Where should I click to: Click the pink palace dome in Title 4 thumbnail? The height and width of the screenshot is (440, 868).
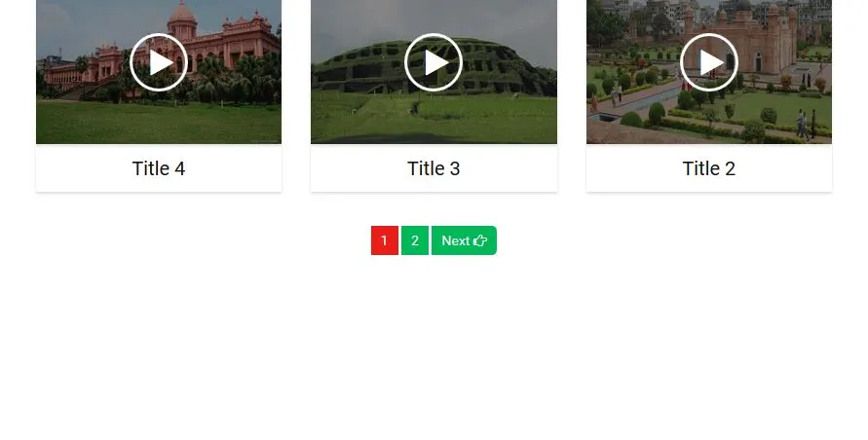(x=182, y=14)
